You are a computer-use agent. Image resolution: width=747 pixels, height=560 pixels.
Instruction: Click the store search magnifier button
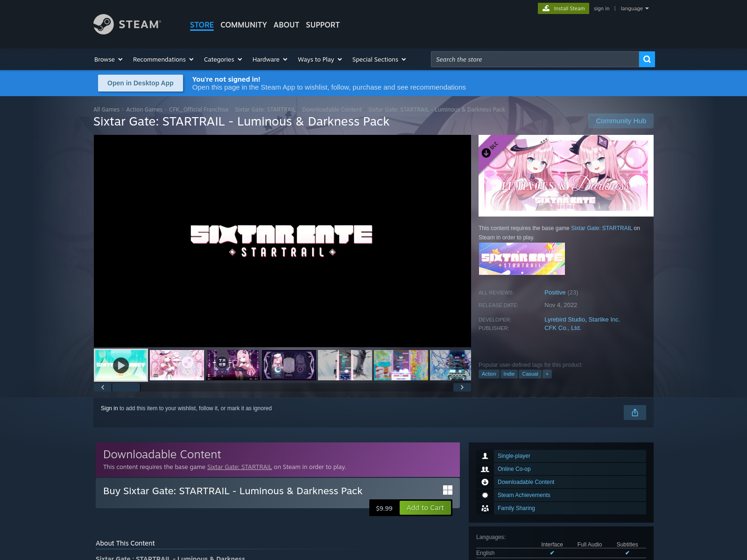point(647,59)
